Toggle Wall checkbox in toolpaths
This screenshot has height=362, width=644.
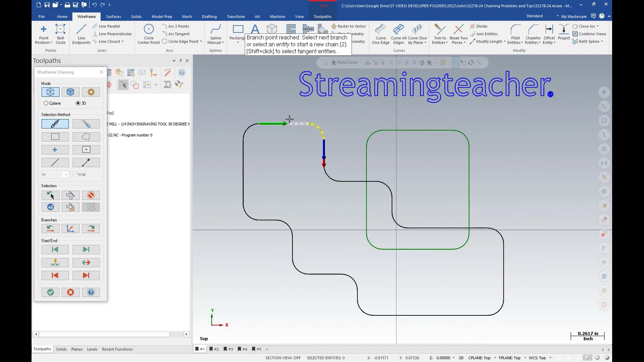tap(74, 174)
